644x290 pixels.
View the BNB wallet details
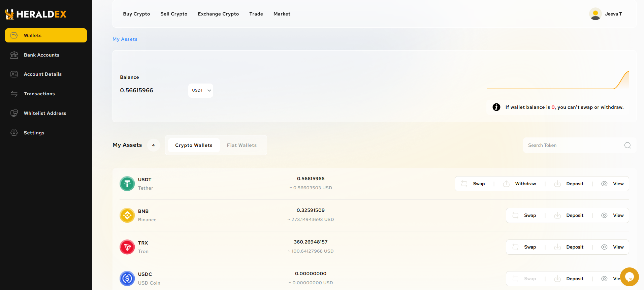pos(613,215)
